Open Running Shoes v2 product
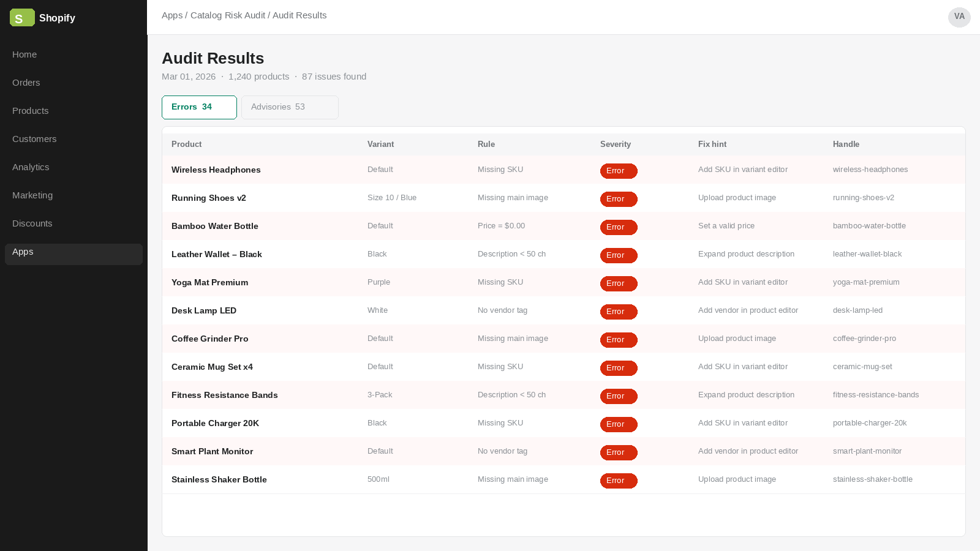The height and width of the screenshot is (551, 980). pos(209,198)
